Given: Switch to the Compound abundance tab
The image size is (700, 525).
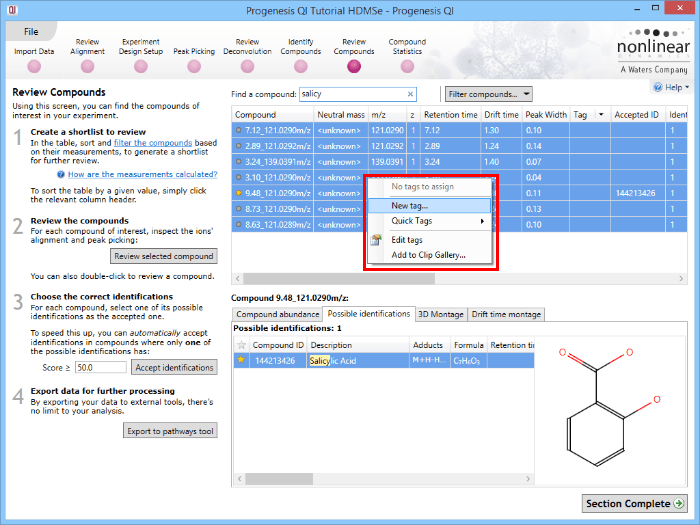Looking at the screenshot, I should [278, 314].
